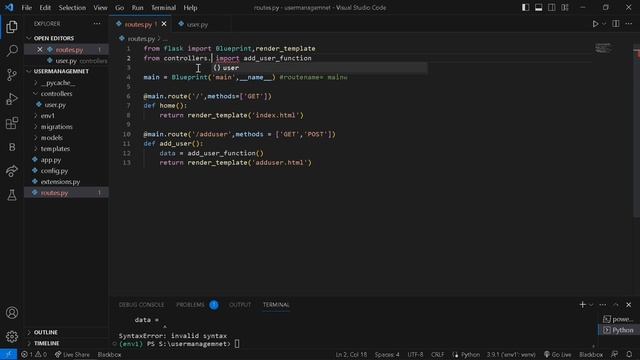This screenshot has width=640, height=360.
Task: Create a new terminal with plus icon
Action: pos(582,305)
